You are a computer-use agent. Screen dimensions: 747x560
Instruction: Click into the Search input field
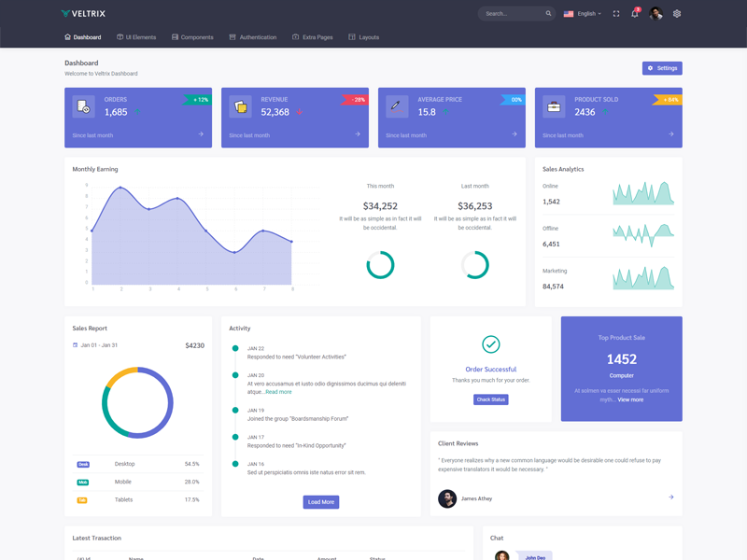pos(512,14)
